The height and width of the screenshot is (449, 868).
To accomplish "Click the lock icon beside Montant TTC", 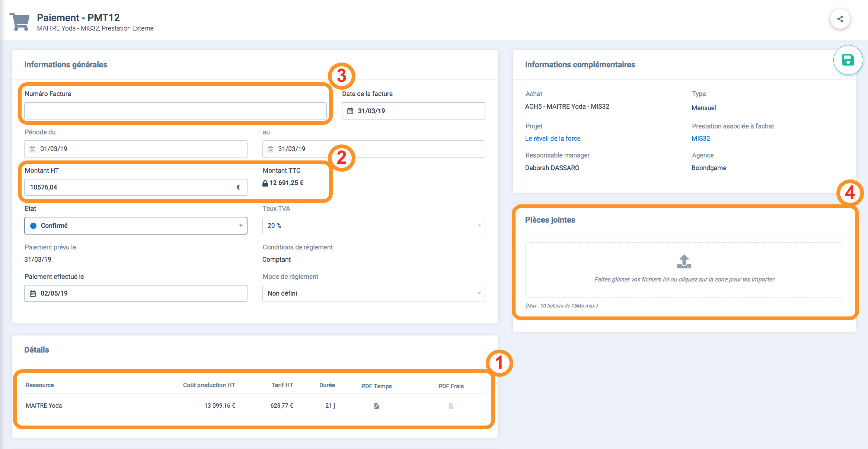I will coord(265,183).
